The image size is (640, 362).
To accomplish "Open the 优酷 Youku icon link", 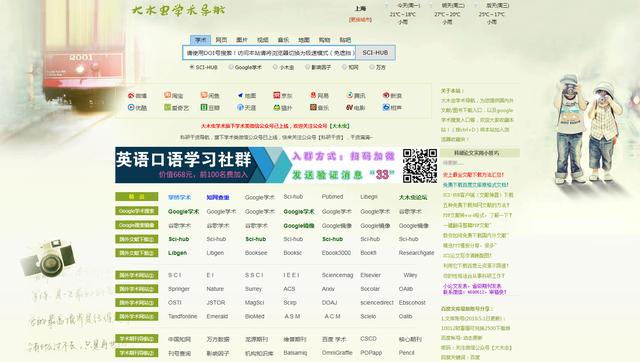I will click(137, 108).
